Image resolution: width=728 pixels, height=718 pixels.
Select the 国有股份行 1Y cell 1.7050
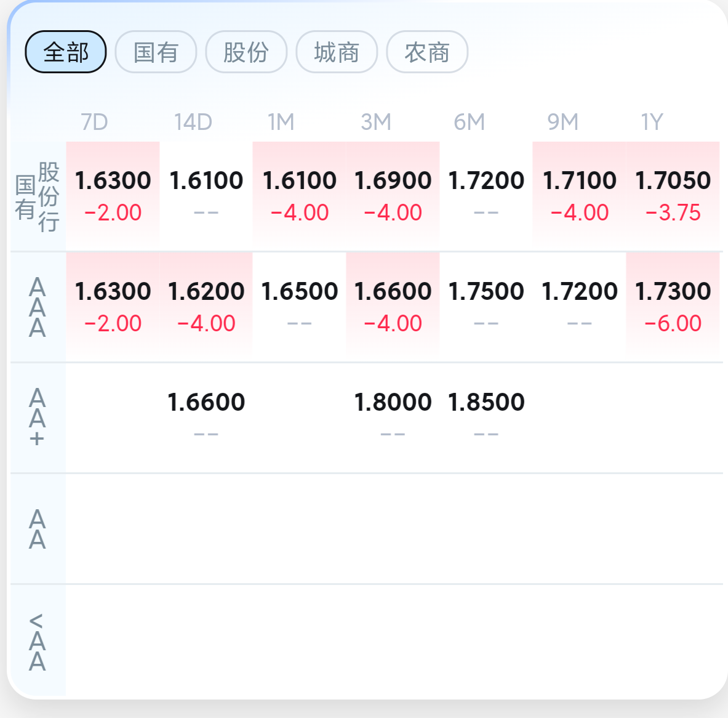[x=673, y=196]
